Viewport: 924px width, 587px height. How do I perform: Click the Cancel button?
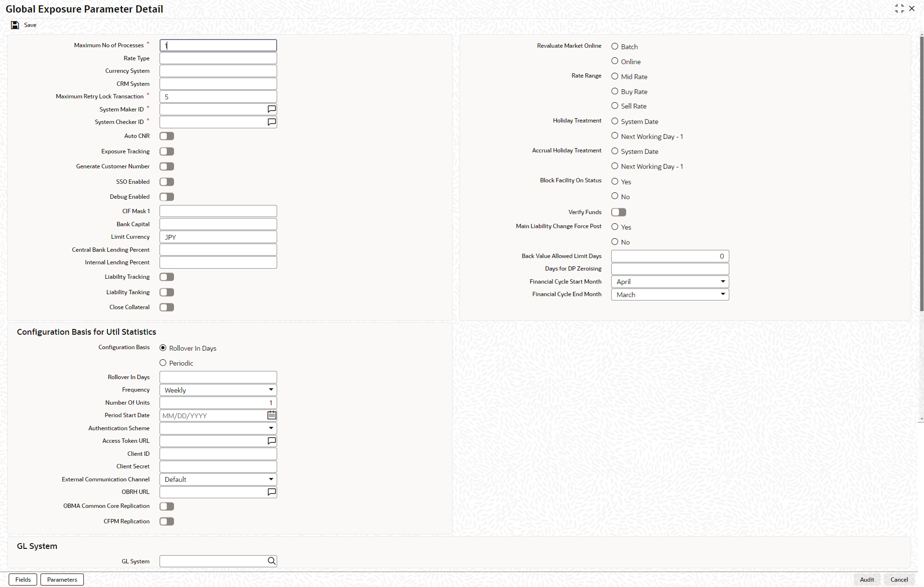point(899,580)
